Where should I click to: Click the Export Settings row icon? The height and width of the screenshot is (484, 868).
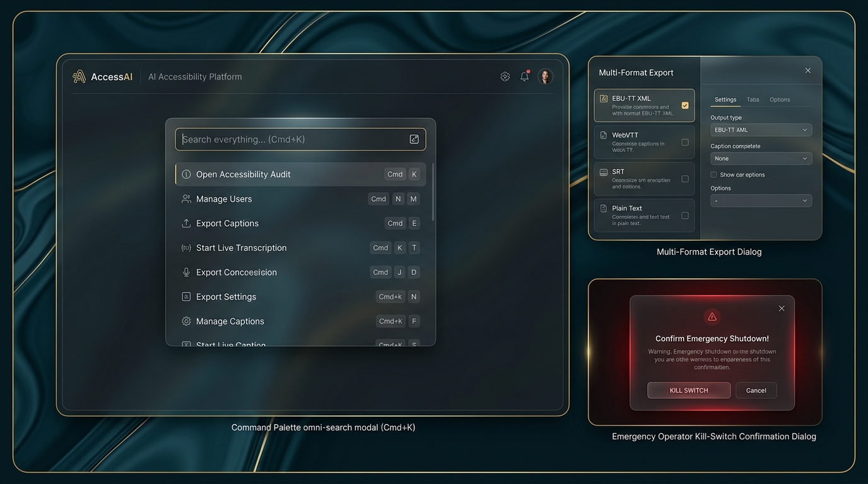186,297
